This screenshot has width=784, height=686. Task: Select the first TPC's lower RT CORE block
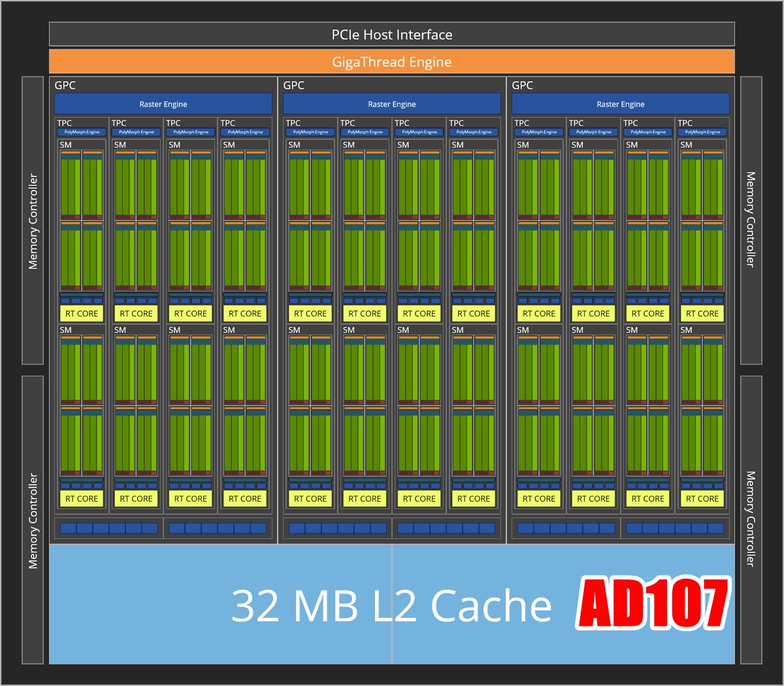[x=82, y=498]
